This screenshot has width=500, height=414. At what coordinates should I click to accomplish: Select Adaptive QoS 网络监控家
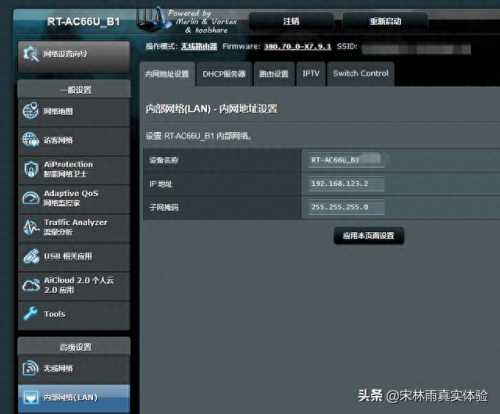[x=74, y=199]
